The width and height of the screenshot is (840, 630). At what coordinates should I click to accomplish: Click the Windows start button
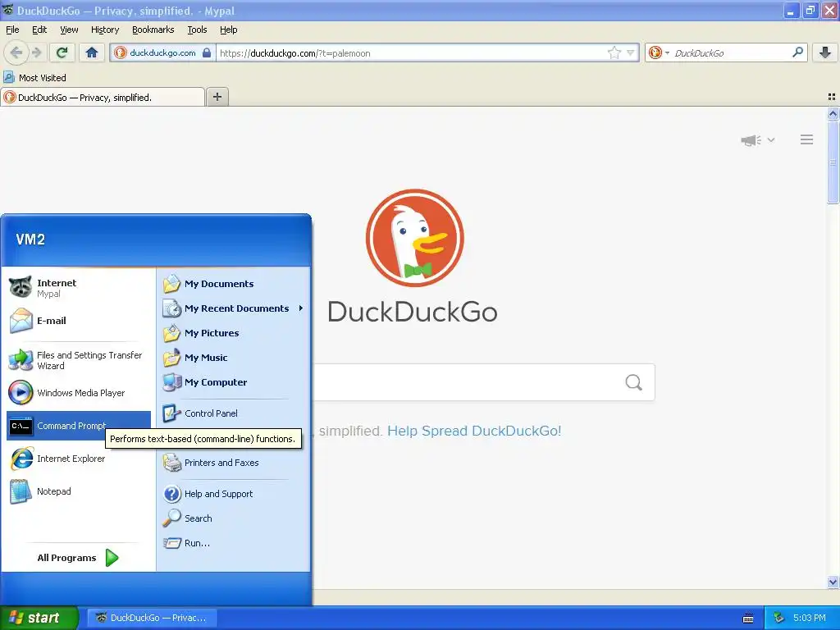pos(39,618)
